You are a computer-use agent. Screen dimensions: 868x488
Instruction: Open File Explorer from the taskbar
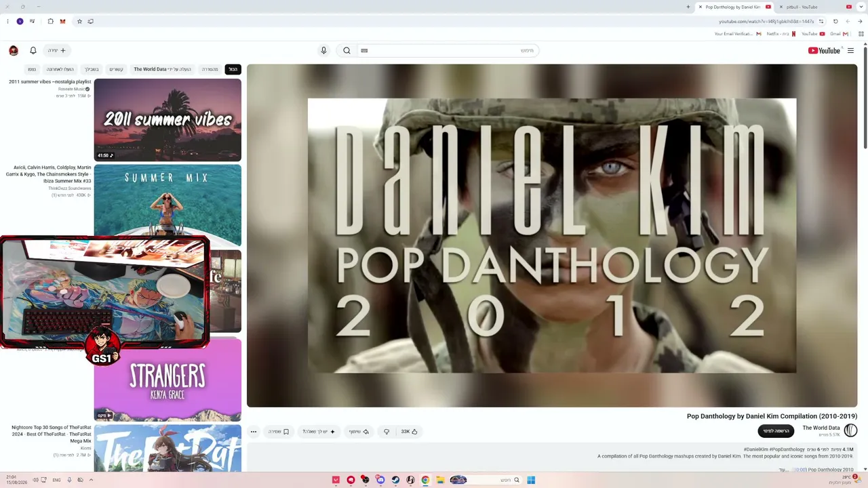coord(440,480)
